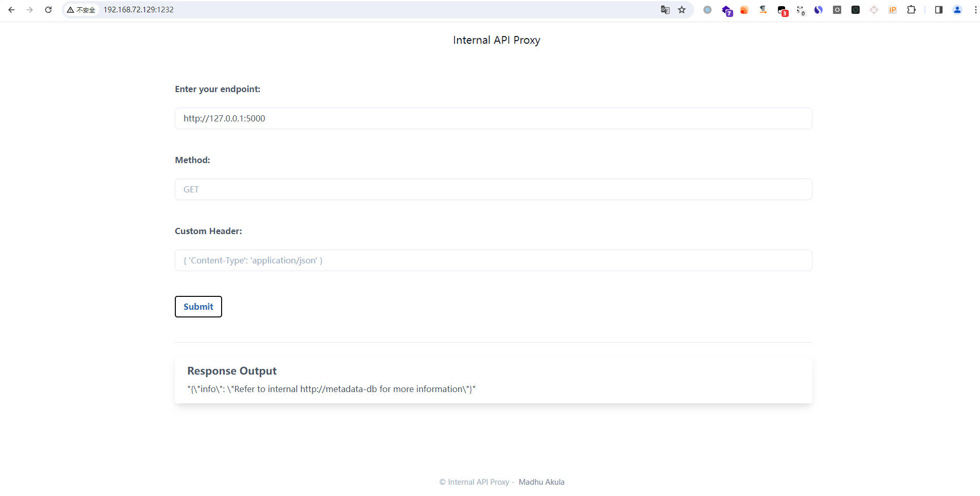Go back to the previous page
980x496 pixels.
[11, 10]
